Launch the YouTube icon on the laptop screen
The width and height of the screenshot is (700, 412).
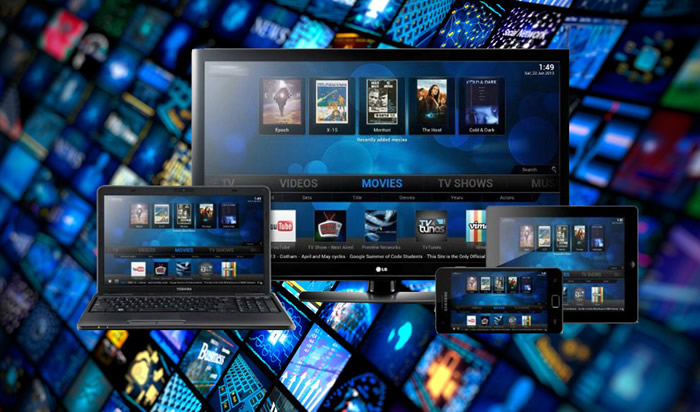point(138,269)
